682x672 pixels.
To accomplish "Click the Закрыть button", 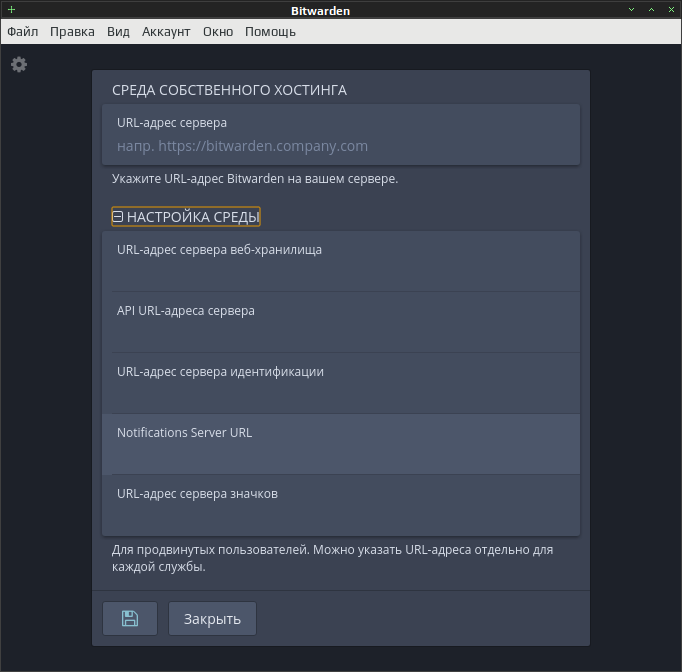I will click(x=212, y=618).
